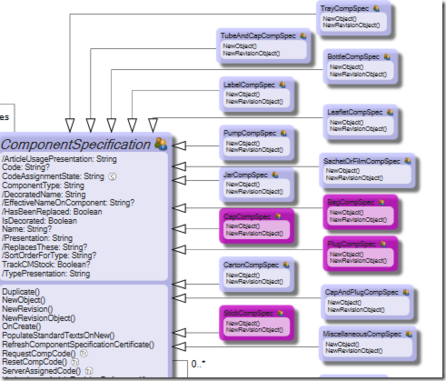Select the TrackCMStock Boolean attribute
Image resolution: width=446 pixels, height=381 pixels.
[x=46, y=264]
